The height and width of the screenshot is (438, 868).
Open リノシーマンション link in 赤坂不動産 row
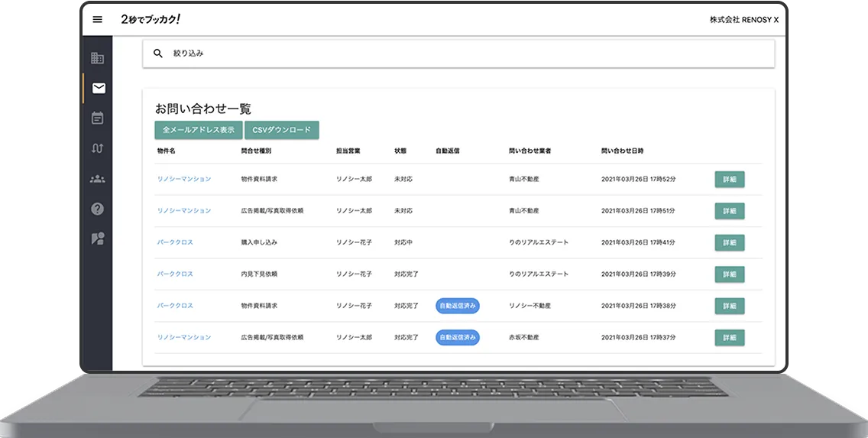[184, 337]
